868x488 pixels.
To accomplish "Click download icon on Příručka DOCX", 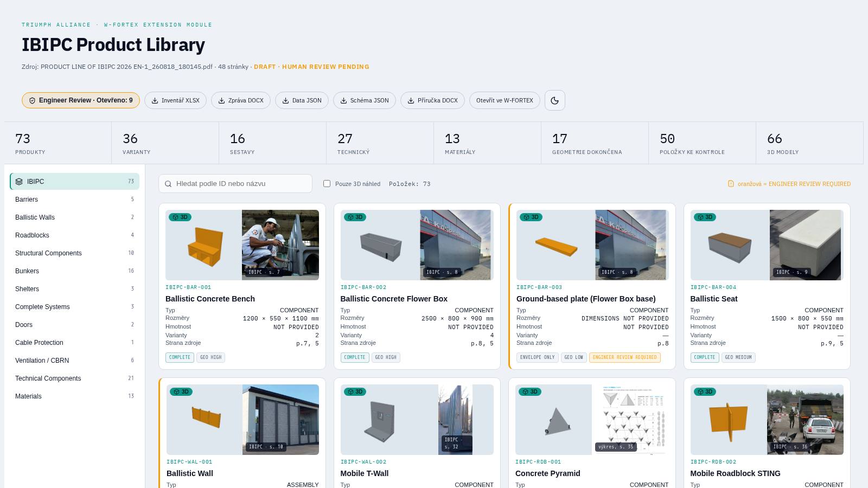I will click(x=411, y=100).
